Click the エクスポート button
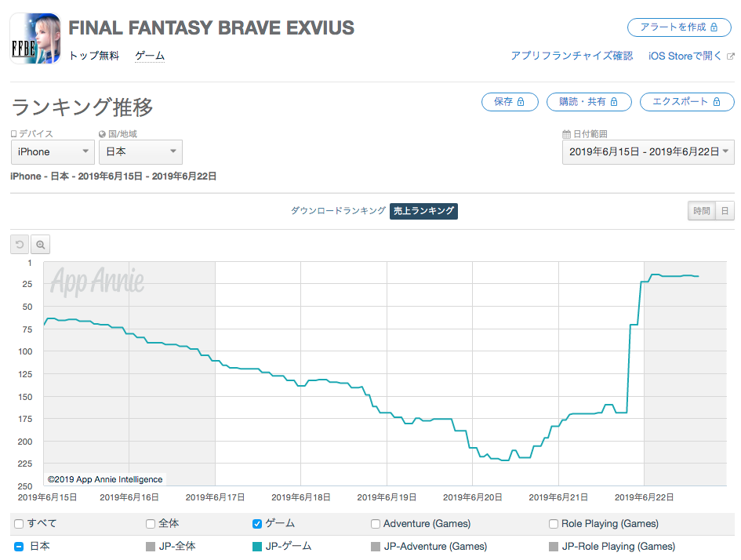Image resolution: width=741 pixels, height=560 pixels. [687, 102]
